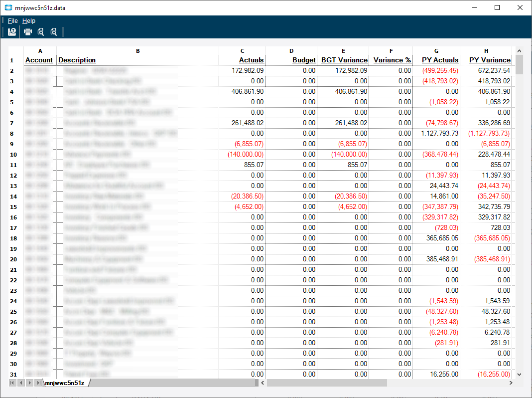Click the rightmost magnifier page toolbar icon

54,32
